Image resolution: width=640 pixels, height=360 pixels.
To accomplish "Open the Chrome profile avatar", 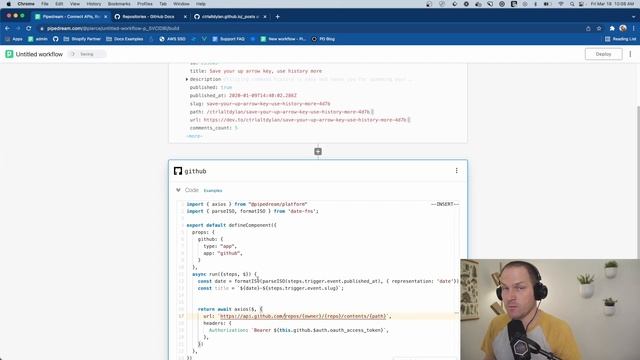I will tap(623, 28).
